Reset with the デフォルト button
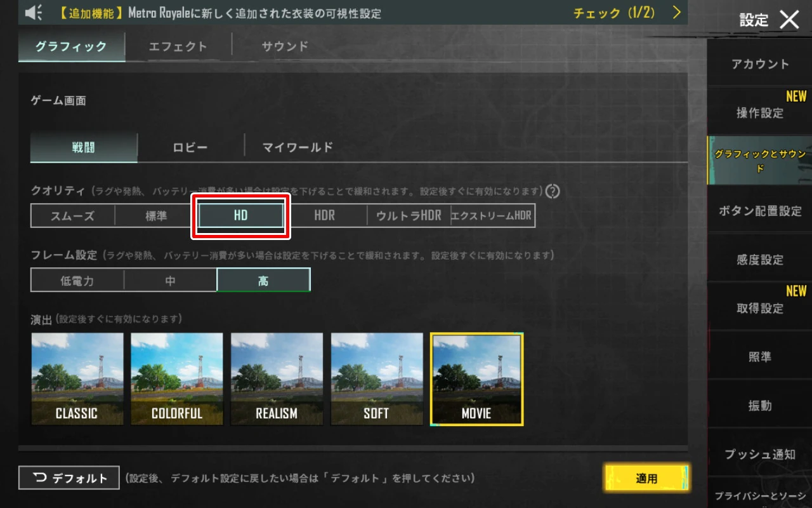This screenshot has height=508, width=812. (x=69, y=478)
